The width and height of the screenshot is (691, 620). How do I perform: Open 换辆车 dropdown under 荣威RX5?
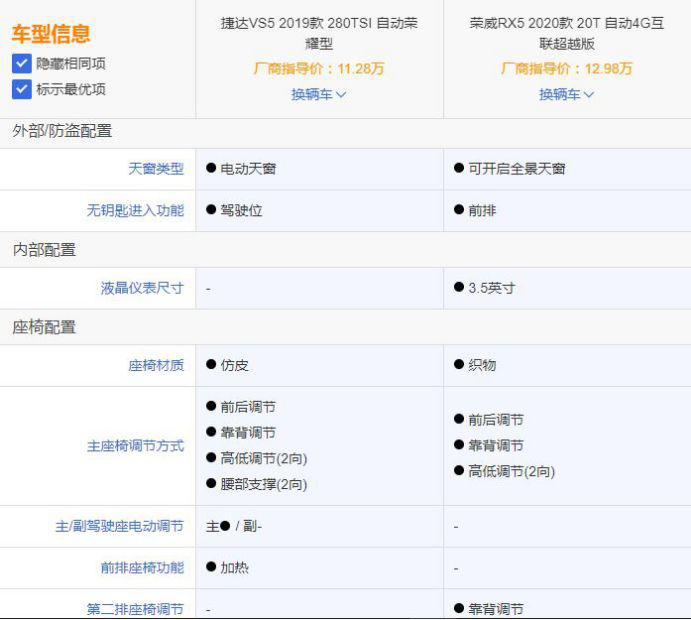(567, 94)
